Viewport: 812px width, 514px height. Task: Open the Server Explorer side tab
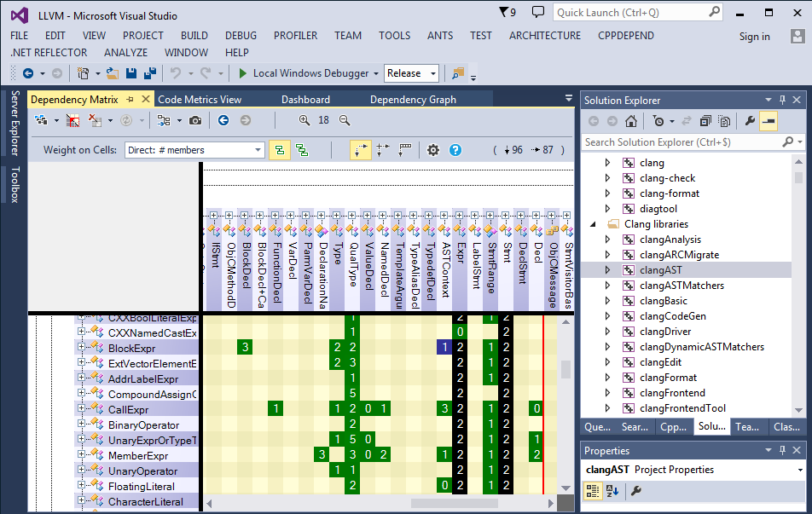pos(15,124)
